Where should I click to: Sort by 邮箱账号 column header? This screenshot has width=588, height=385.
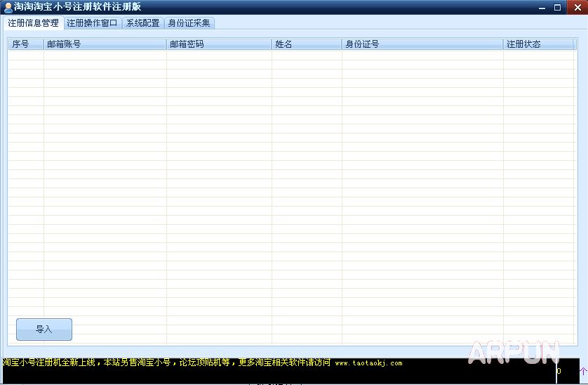point(105,44)
